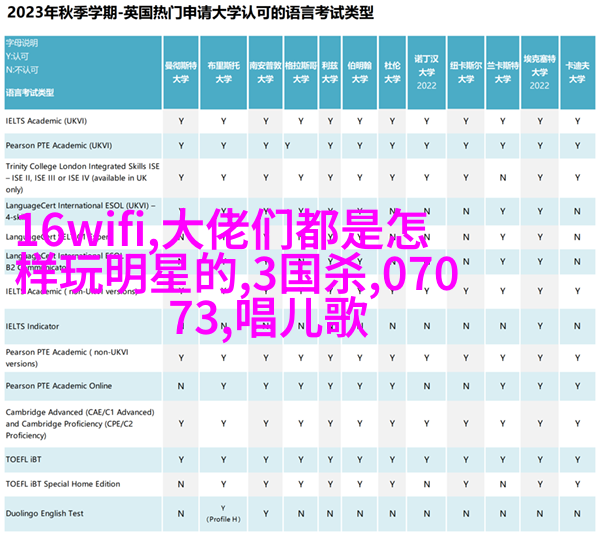This screenshot has height=536, width=600.
Task: Click TOEFL Special Home Edition's N under 曼彻斯特大学
Action: tap(181, 484)
